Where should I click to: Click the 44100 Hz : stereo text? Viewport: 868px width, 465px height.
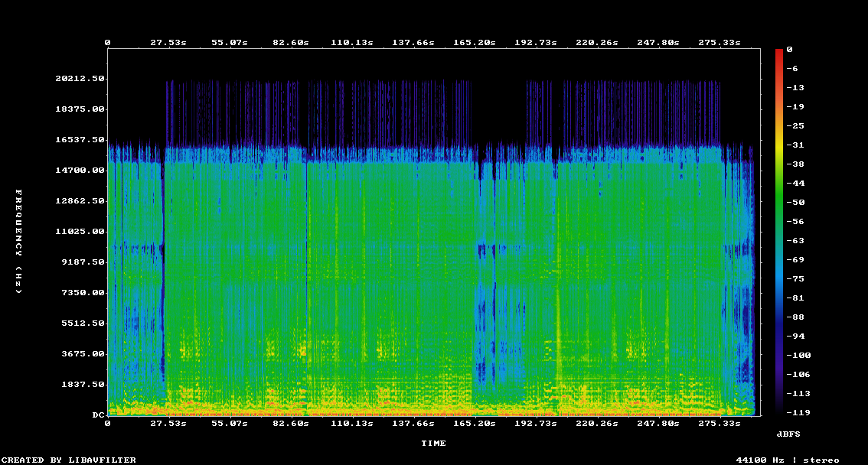click(787, 460)
